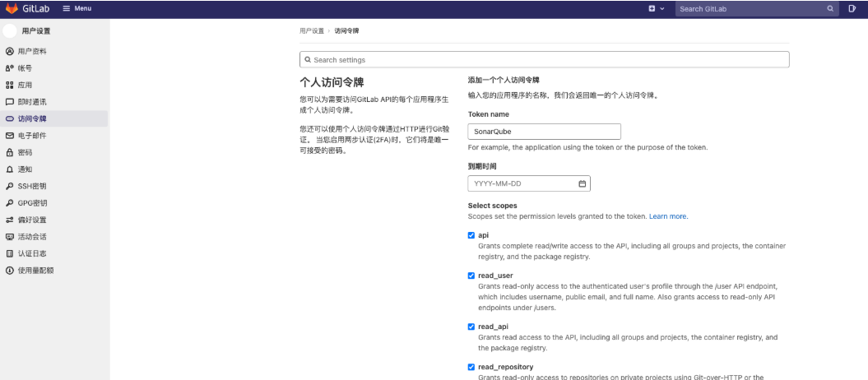The height and width of the screenshot is (380, 868).
Task: Open the issues icon in top bar
Action: pos(852,9)
